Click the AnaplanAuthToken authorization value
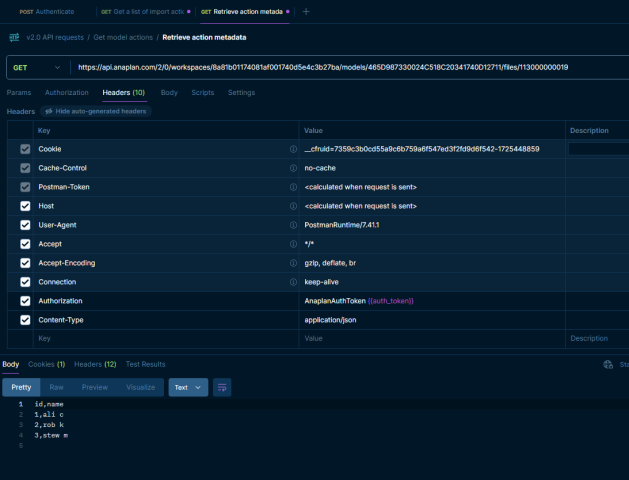This screenshot has width=629, height=480. click(x=359, y=301)
